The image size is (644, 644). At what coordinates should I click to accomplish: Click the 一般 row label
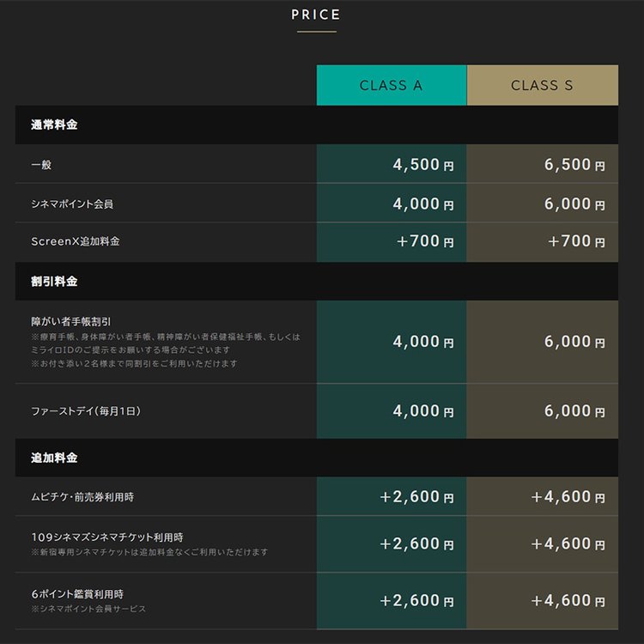[42, 164]
